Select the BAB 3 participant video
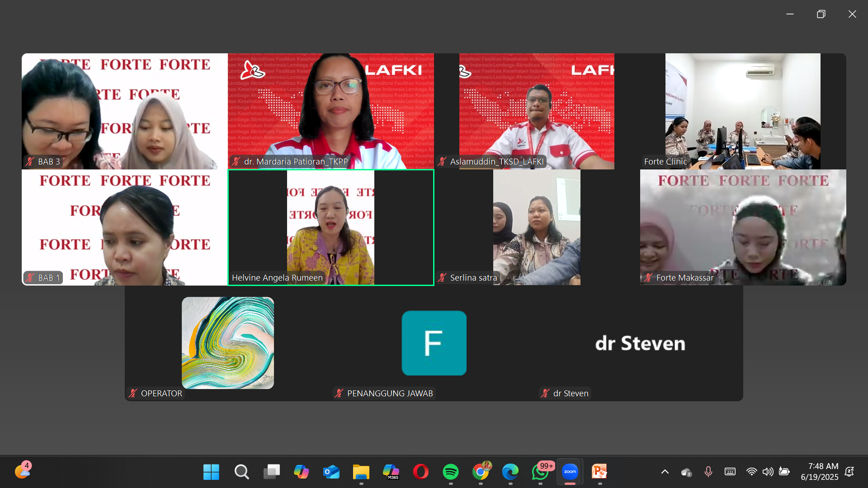Image resolution: width=868 pixels, height=488 pixels. pos(125,111)
